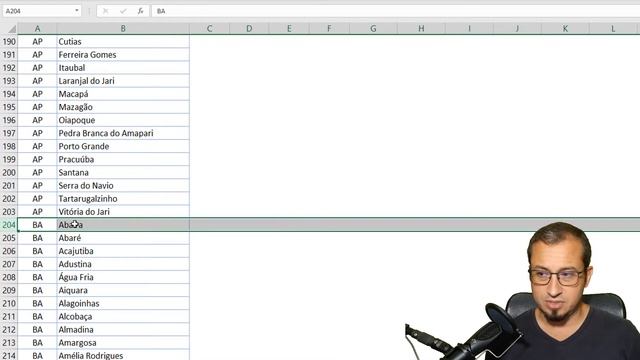Click cell with Itaubal
This screenshot has height=360, width=640.
[x=123, y=68]
